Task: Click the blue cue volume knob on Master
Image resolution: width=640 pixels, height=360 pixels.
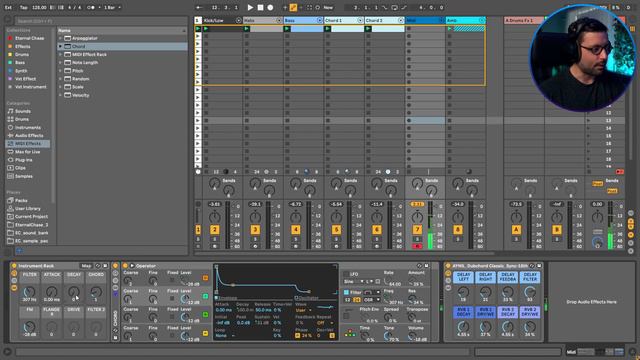Action: 598,243
